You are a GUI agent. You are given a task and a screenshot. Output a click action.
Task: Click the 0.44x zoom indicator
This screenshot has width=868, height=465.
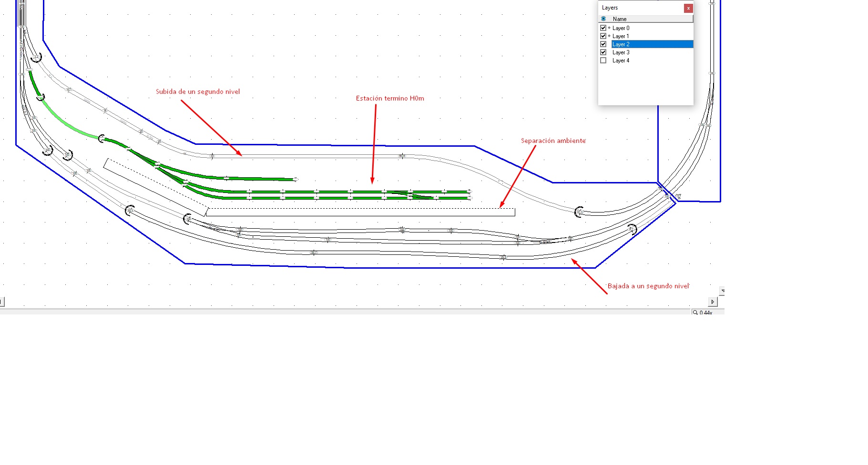click(x=706, y=313)
